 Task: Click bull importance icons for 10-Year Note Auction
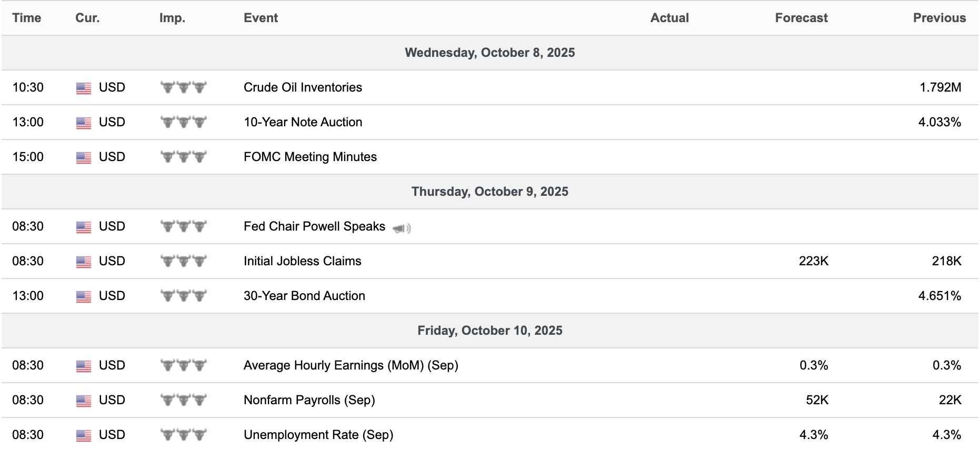pos(183,122)
